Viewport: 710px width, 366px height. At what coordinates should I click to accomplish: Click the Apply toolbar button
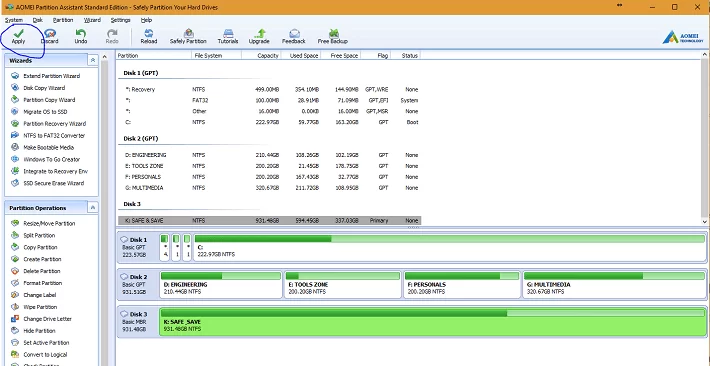(18, 36)
